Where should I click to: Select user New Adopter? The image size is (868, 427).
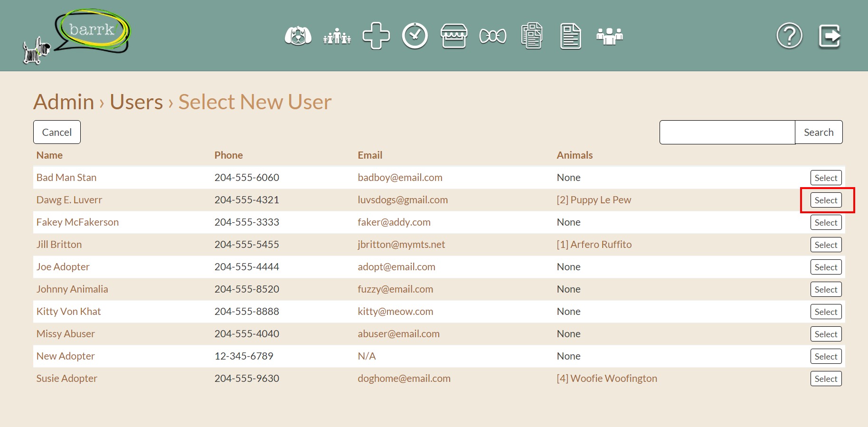826,356
